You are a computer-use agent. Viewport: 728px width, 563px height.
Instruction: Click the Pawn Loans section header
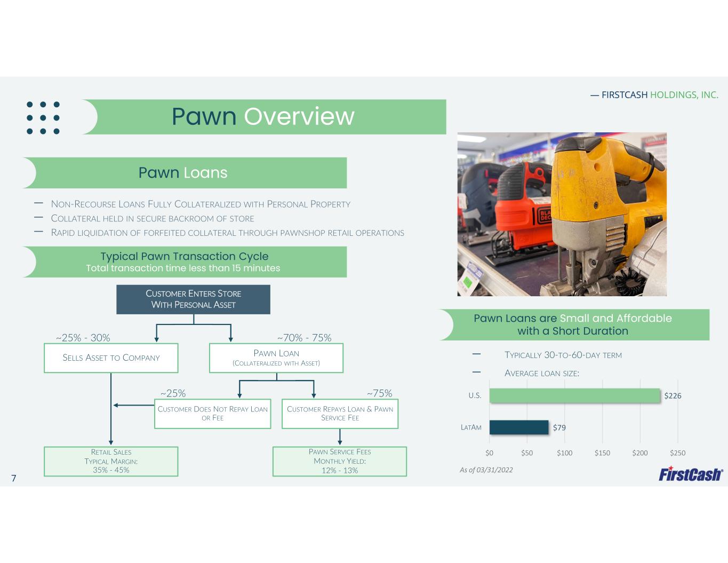[x=183, y=173]
